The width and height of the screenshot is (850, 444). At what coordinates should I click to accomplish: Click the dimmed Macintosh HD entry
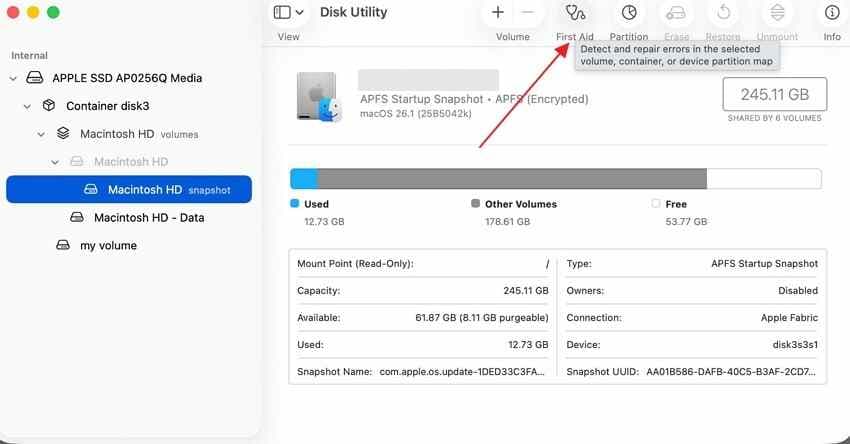129,162
